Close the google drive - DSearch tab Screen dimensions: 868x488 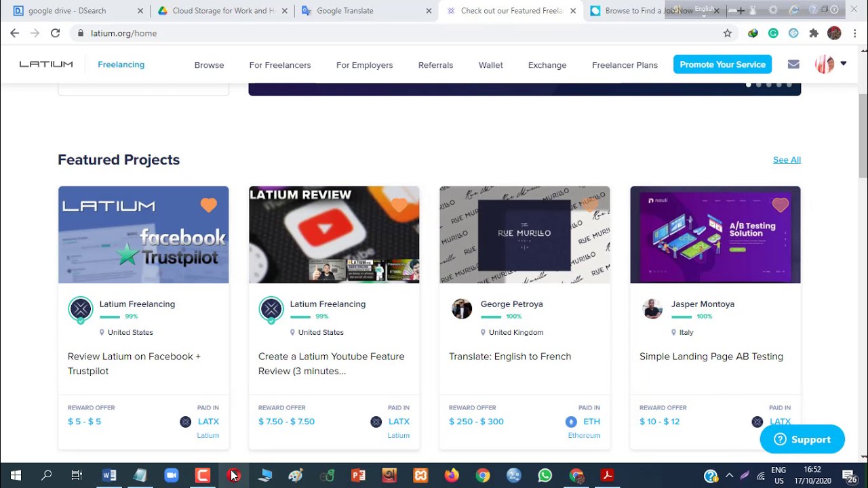click(x=140, y=11)
